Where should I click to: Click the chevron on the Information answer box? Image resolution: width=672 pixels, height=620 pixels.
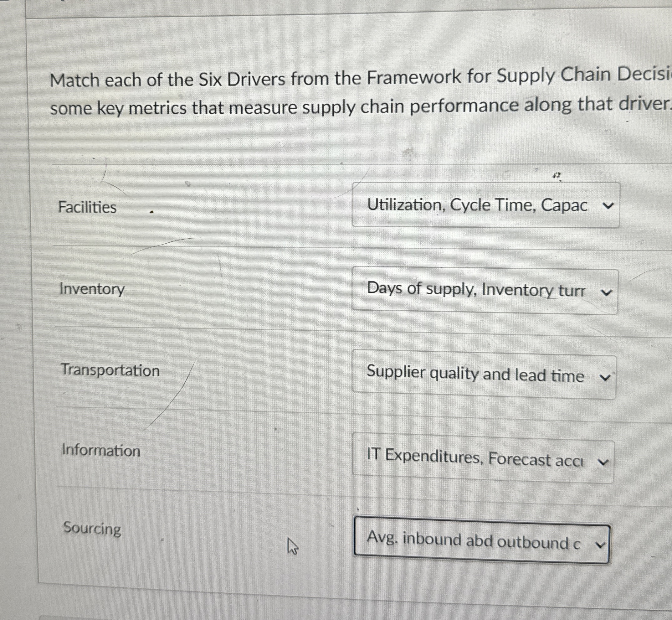pyautogui.click(x=603, y=462)
